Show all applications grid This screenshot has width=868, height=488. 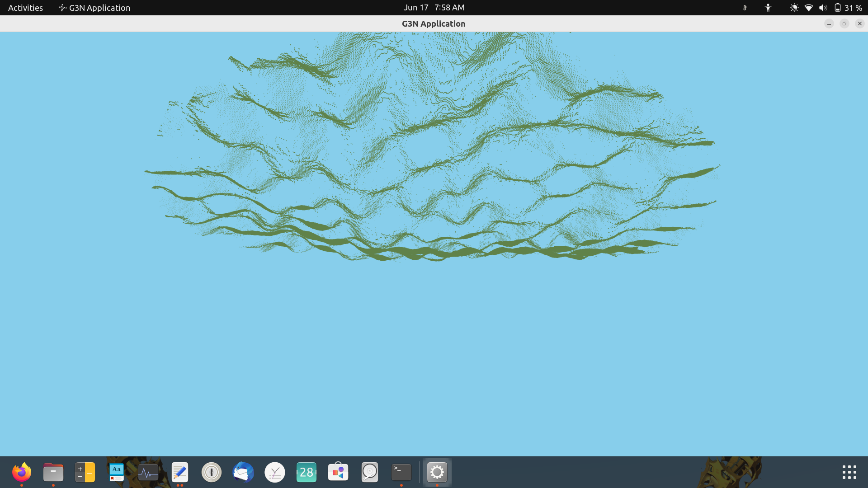tap(849, 473)
